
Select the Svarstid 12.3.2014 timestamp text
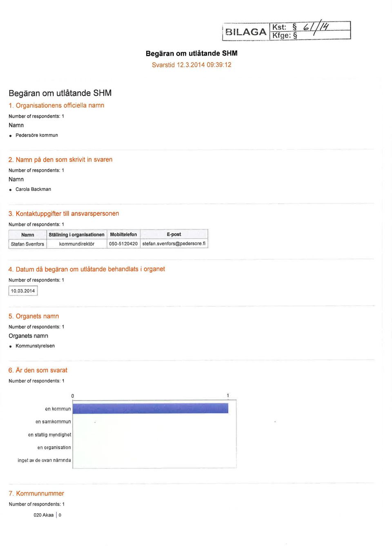(192, 65)
